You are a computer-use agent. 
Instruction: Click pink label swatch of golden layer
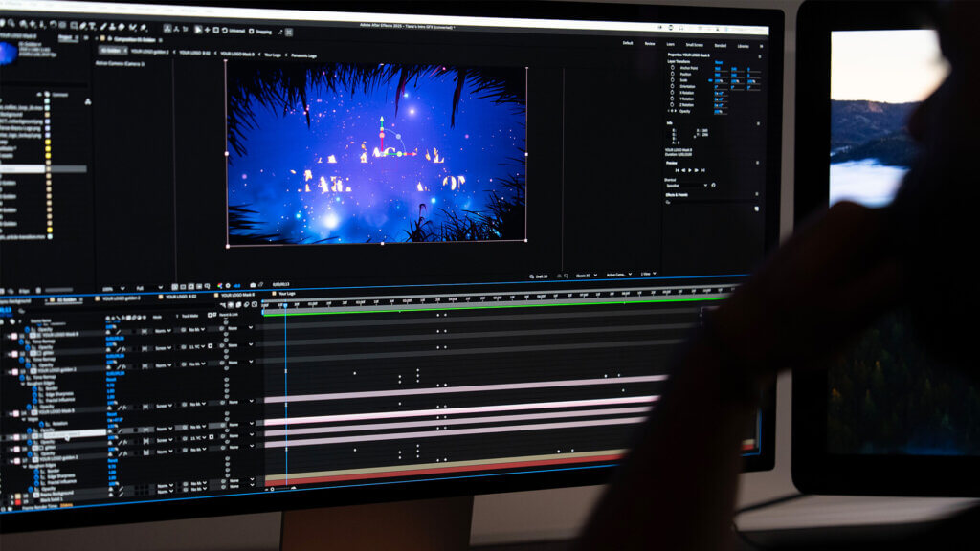click(x=14, y=354)
